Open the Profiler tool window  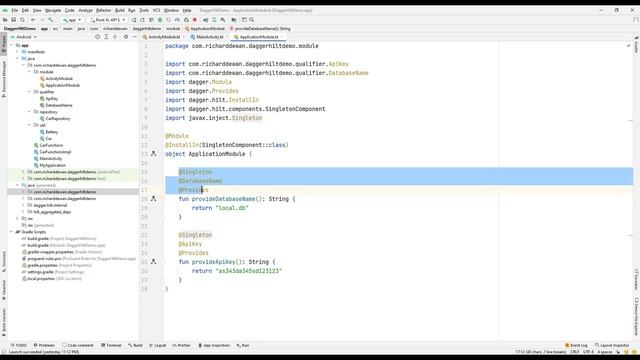pyautogui.click(x=181, y=345)
